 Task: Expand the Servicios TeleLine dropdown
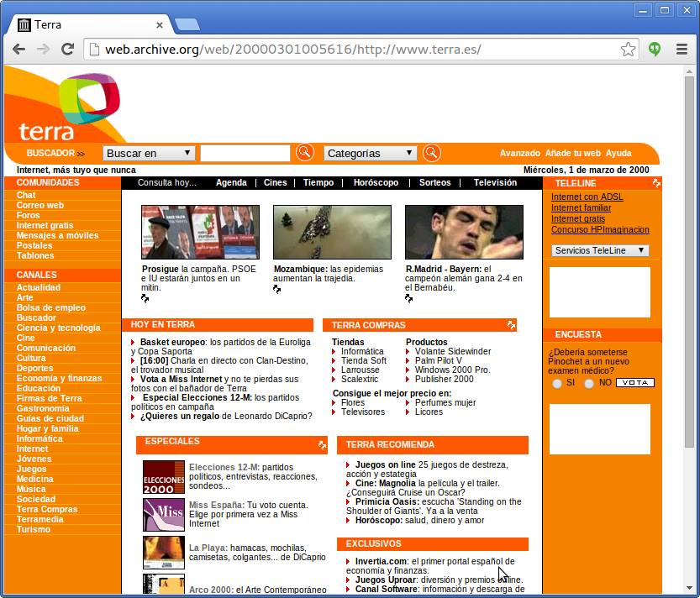tap(600, 250)
